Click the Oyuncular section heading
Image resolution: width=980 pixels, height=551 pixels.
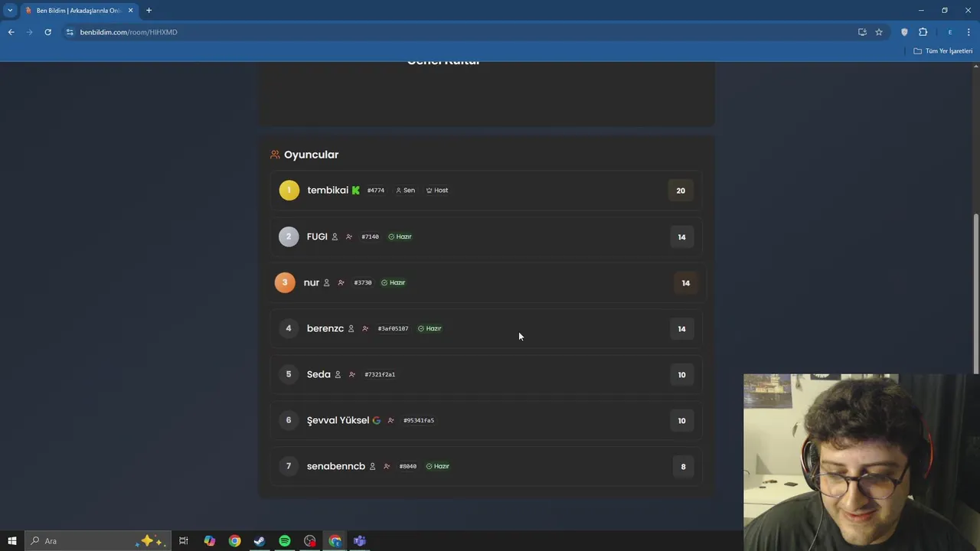[311, 155]
